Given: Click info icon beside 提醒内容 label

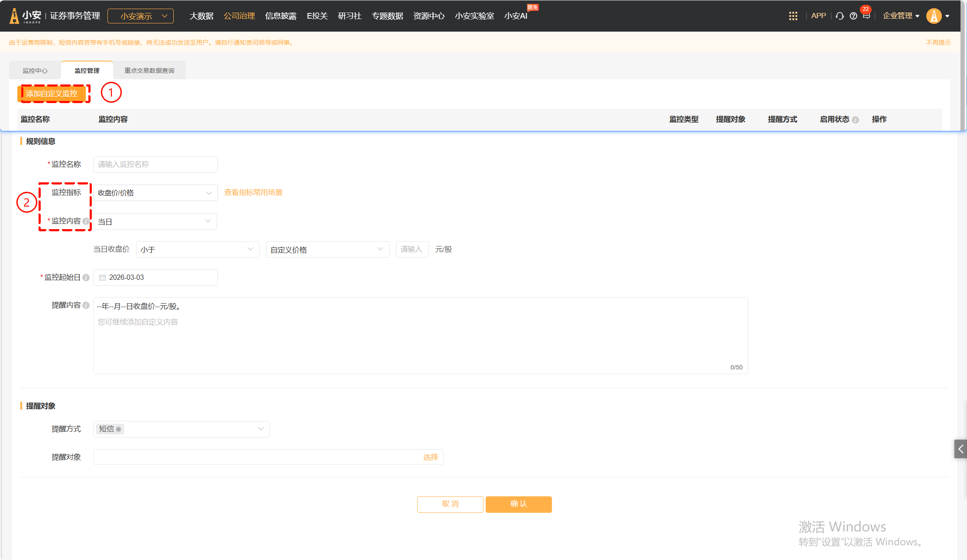Looking at the screenshot, I should pos(86,305).
